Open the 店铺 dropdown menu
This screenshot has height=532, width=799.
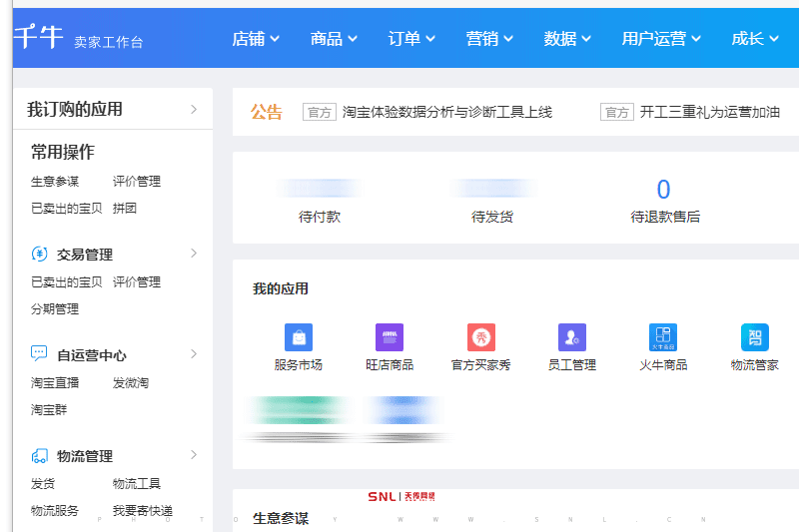[x=256, y=39]
